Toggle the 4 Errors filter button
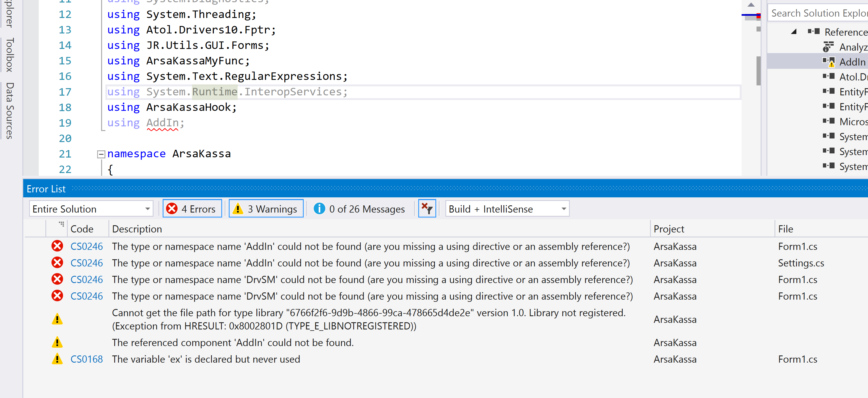Image resolution: width=868 pixels, height=398 pixels. point(192,209)
